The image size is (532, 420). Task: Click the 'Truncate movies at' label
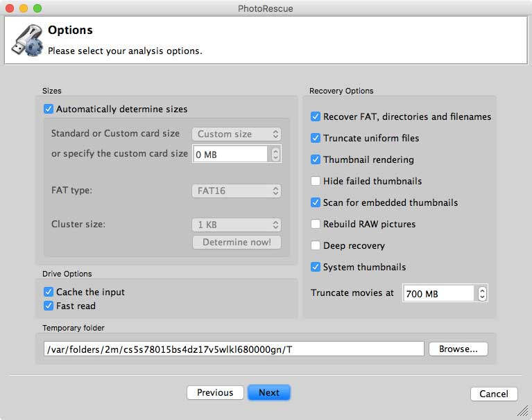pyautogui.click(x=352, y=293)
